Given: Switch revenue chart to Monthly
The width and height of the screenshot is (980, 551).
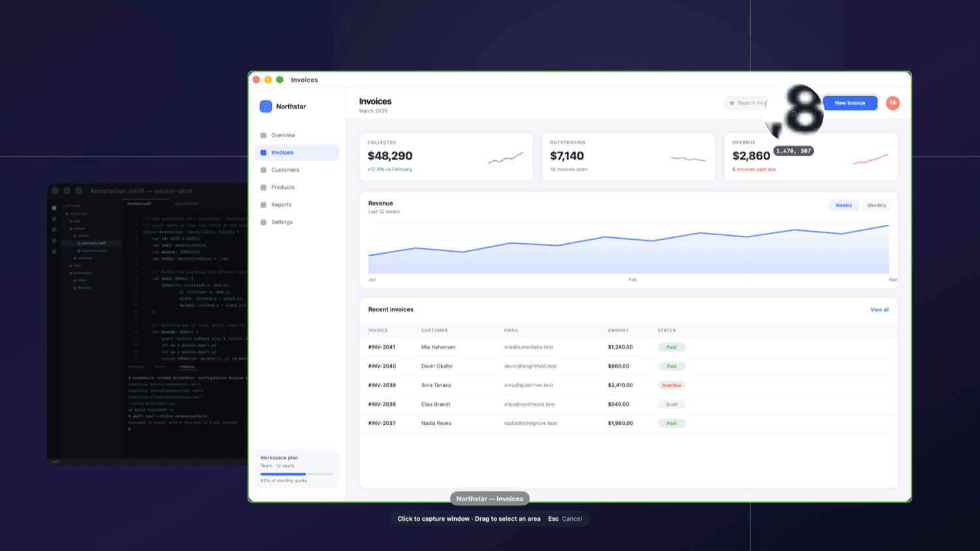Looking at the screenshot, I should tap(877, 205).
